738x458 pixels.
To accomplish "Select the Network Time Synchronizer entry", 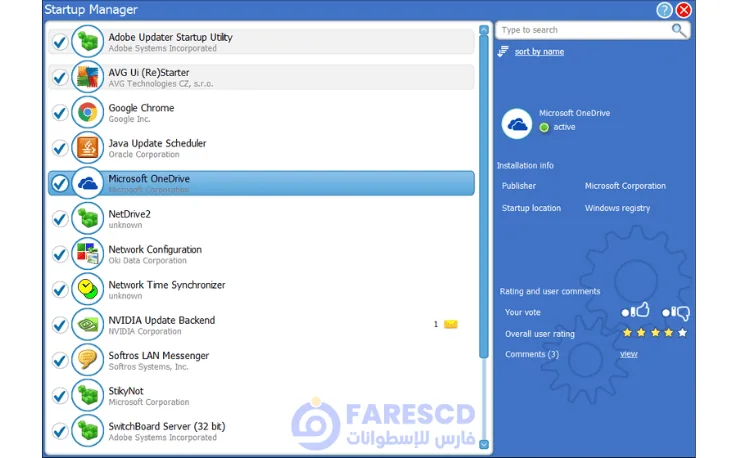I will click(167, 285).
